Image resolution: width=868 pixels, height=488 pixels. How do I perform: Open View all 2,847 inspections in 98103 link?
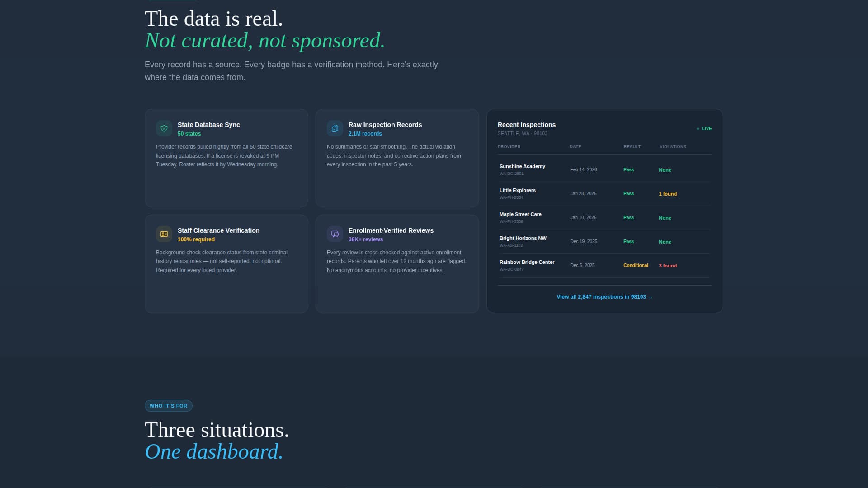coord(604,297)
